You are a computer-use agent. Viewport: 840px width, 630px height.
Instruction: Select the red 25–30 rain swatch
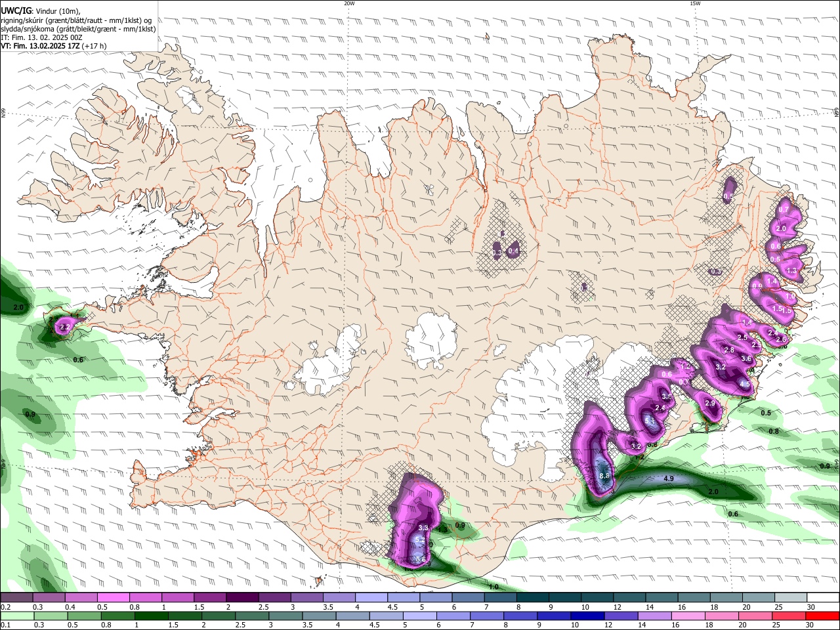[789, 616]
